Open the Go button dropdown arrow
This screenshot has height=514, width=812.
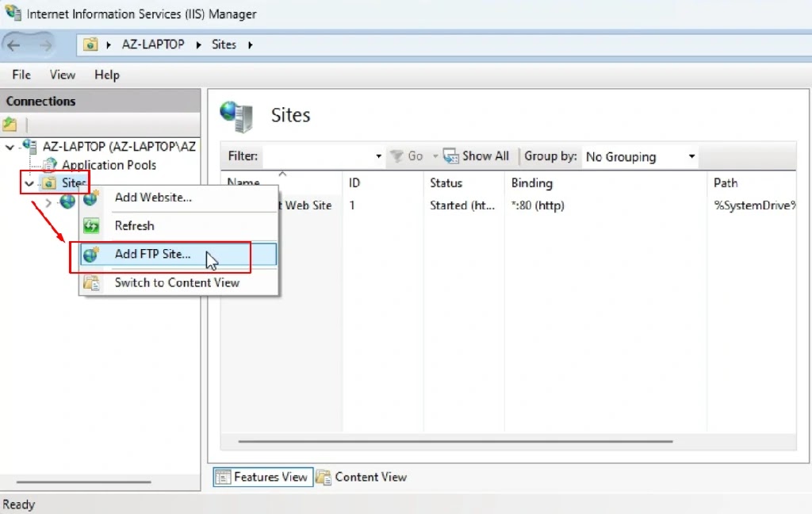[x=435, y=156]
